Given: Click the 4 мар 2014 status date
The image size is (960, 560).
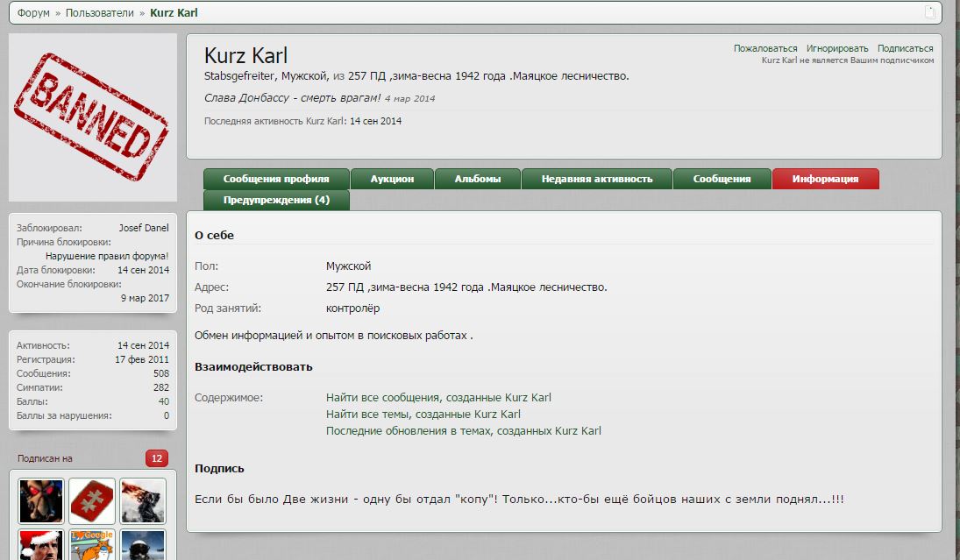Looking at the screenshot, I should click(x=409, y=98).
